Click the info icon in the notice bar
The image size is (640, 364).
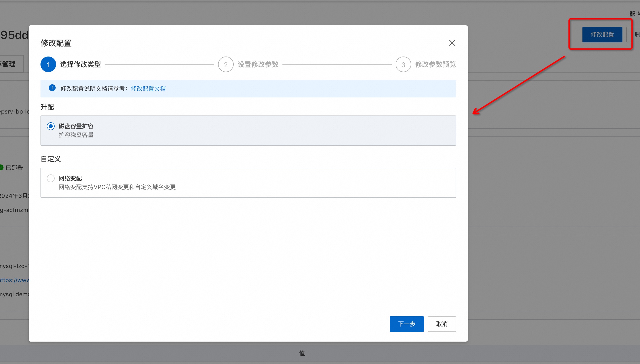(52, 88)
